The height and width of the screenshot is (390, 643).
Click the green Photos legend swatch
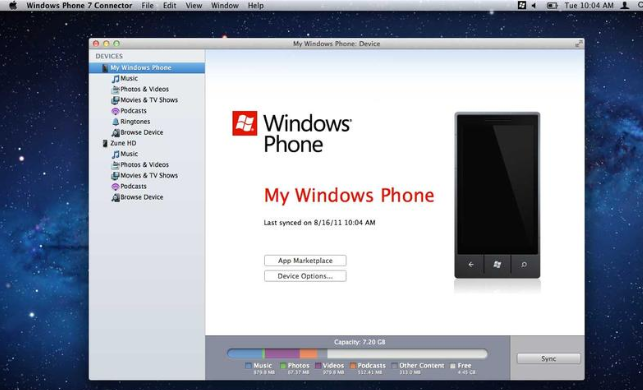point(283,365)
